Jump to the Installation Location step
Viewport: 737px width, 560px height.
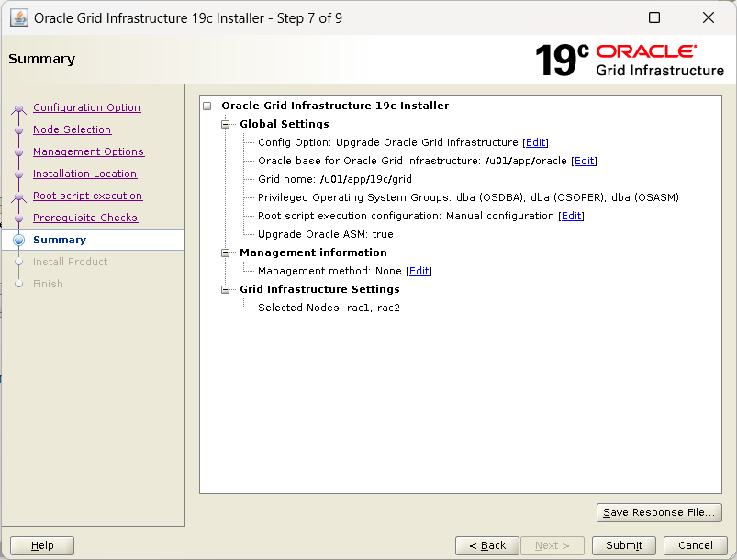tap(84, 174)
